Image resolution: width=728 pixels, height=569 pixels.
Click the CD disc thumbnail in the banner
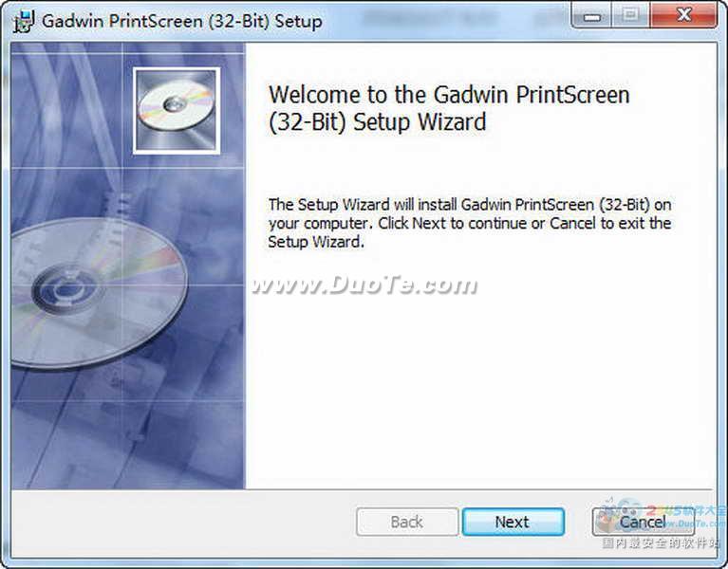[x=177, y=110]
